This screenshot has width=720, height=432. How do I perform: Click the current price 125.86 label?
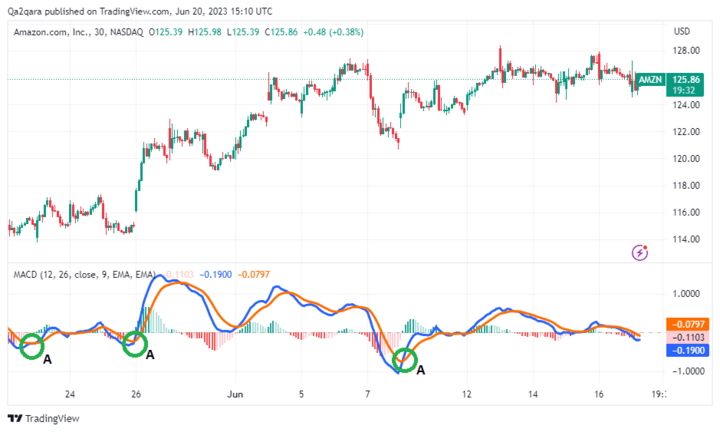click(x=686, y=79)
